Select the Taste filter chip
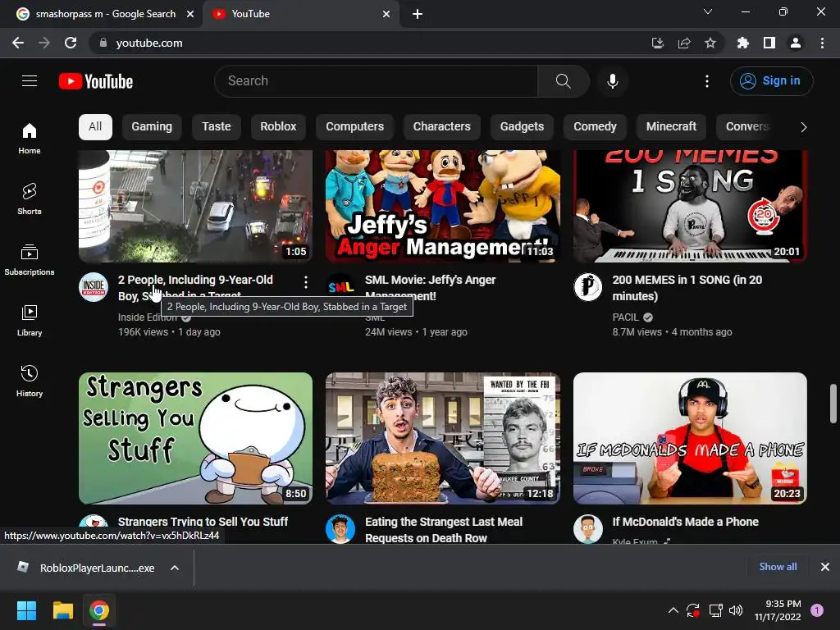Image resolution: width=840 pixels, height=630 pixels. (217, 127)
